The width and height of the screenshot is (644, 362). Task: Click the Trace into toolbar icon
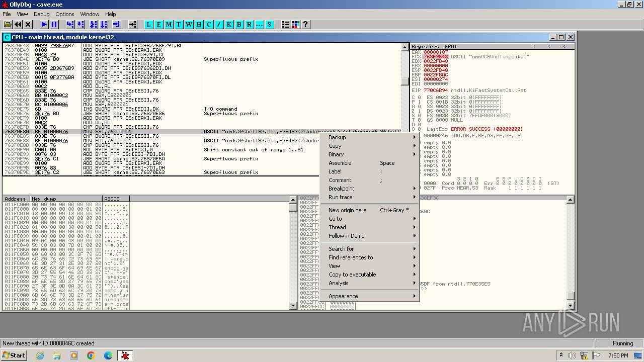click(93, 24)
